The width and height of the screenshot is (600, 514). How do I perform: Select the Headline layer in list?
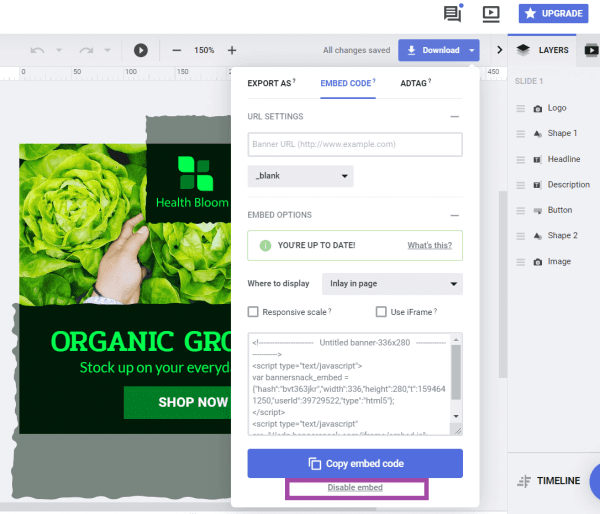tap(563, 159)
